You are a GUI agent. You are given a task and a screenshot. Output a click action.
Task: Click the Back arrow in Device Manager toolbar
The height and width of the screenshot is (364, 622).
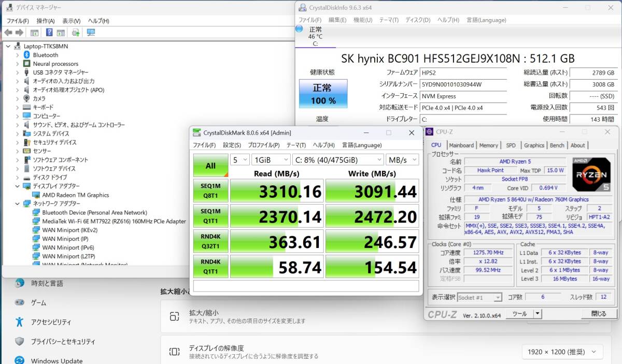[8, 33]
